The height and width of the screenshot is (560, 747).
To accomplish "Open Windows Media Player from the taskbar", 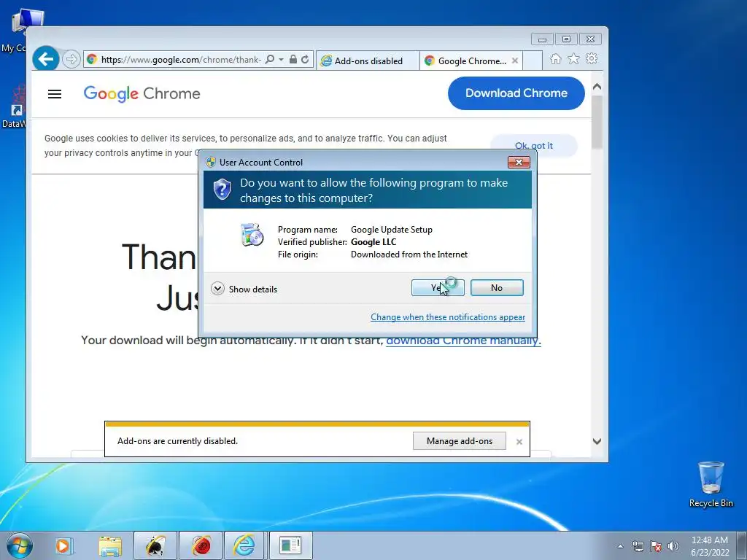I will (x=63, y=545).
